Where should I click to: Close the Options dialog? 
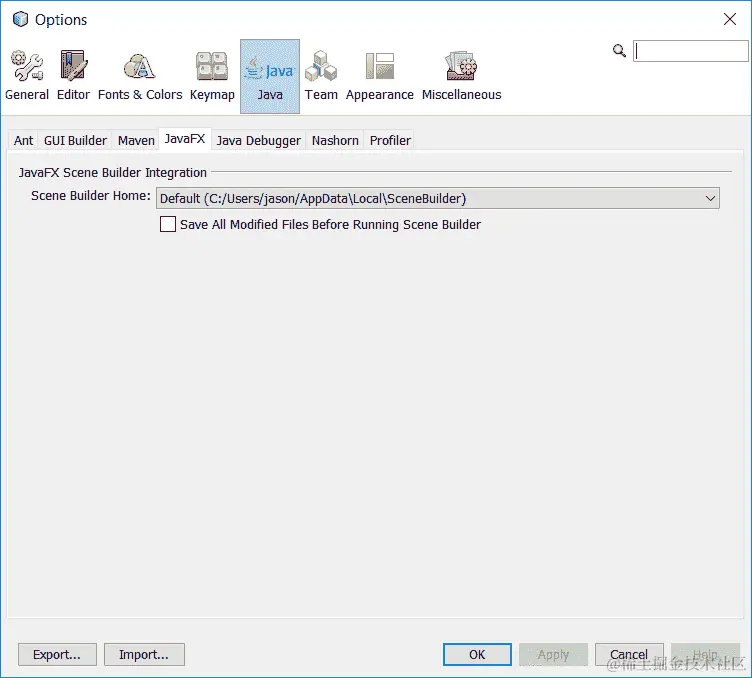click(729, 19)
